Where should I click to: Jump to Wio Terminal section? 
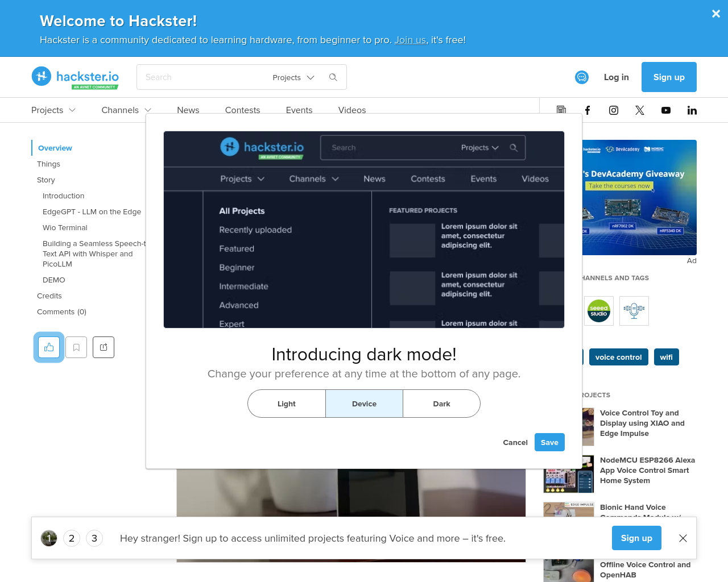(x=65, y=227)
